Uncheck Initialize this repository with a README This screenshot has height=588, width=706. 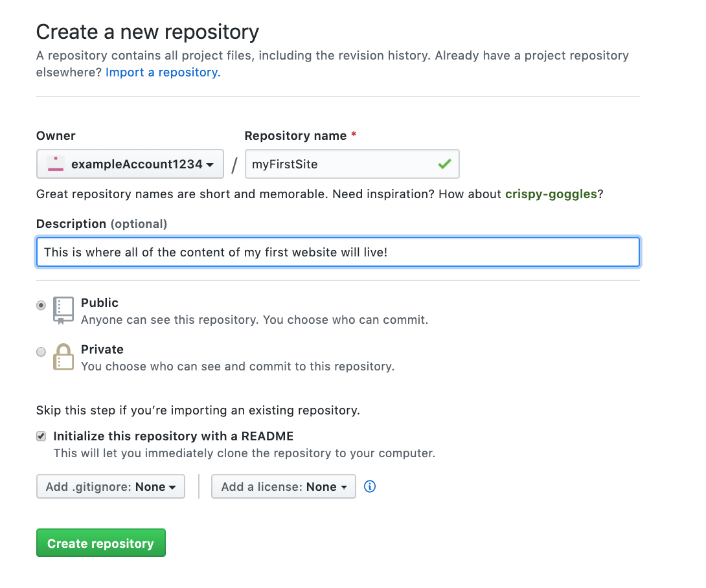point(41,436)
